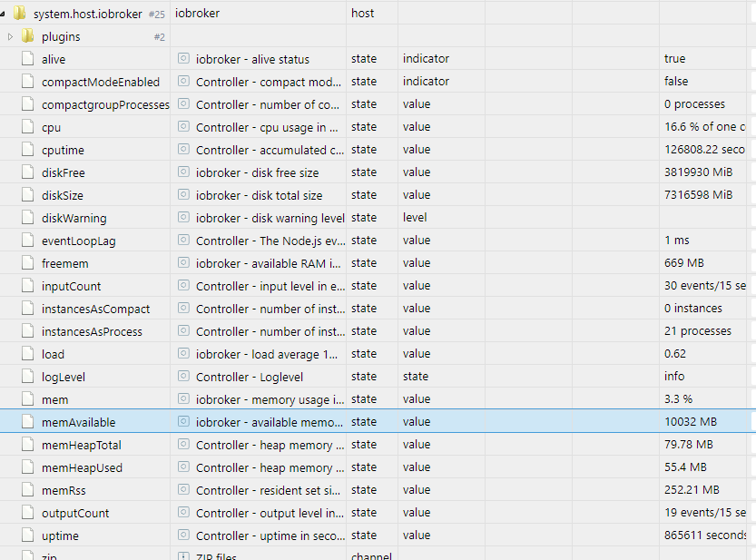This screenshot has height=560, width=756.
Task: Click the value '252.21 MB'
Action: tap(692, 489)
